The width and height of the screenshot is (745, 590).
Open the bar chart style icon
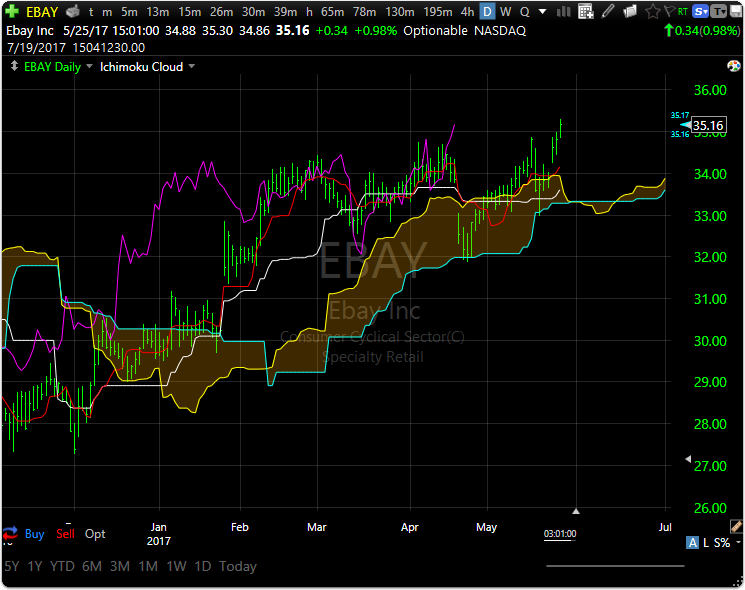564,11
